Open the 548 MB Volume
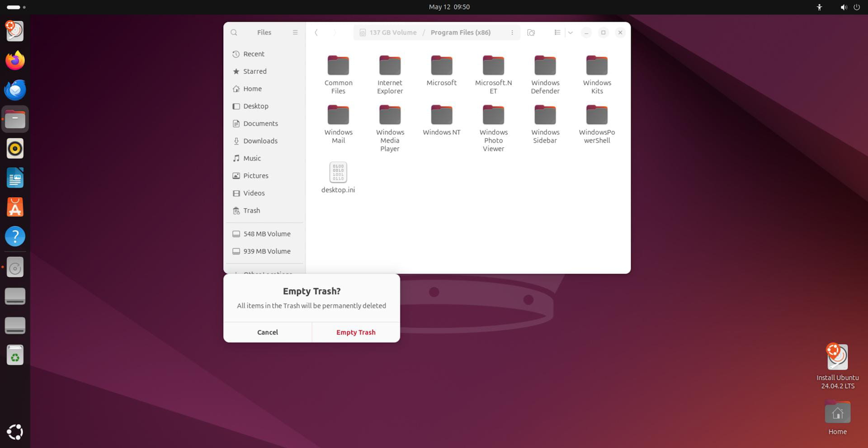The width and height of the screenshot is (868, 448). tap(264, 234)
